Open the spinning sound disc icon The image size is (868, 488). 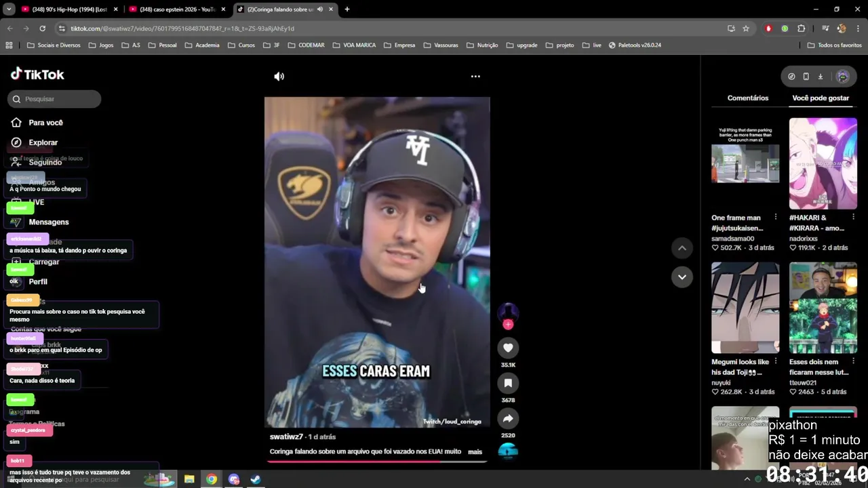click(x=508, y=451)
